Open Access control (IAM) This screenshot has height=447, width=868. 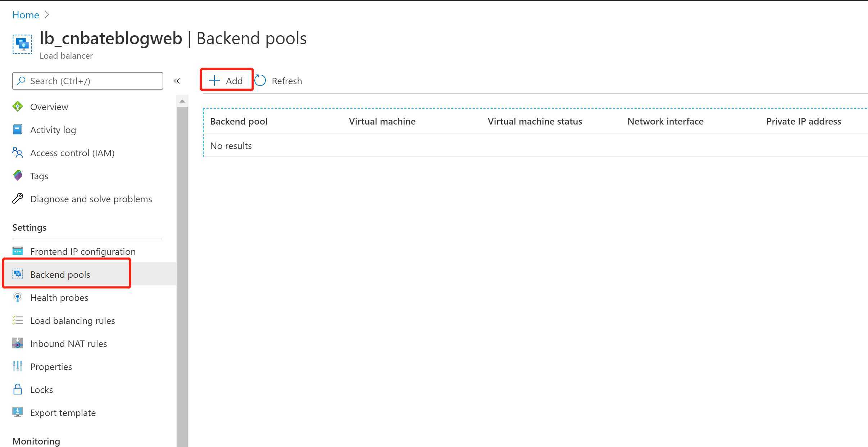[x=72, y=153]
